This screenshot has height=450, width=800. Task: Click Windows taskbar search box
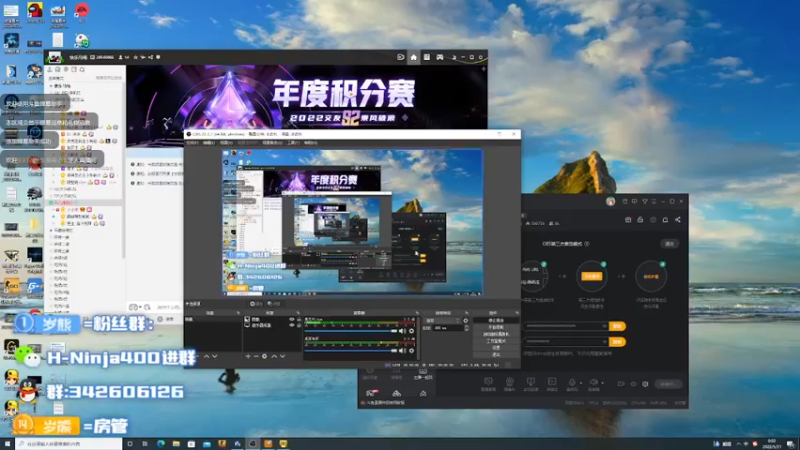[x=69, y=444]
